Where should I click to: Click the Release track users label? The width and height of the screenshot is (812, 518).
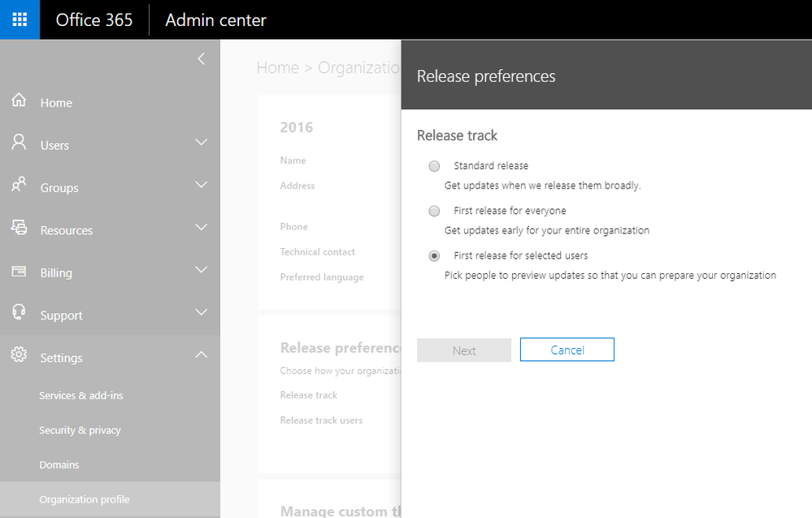pyautogui.click(x=321, y=420)
